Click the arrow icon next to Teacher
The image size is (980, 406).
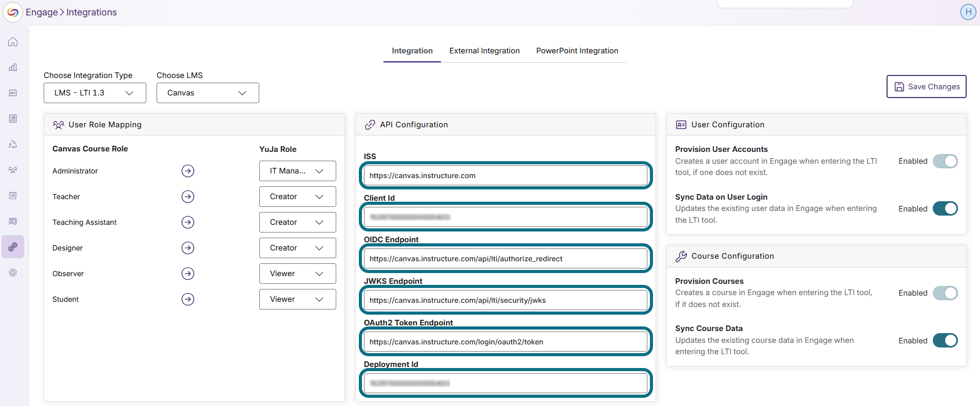pos(188,197)
